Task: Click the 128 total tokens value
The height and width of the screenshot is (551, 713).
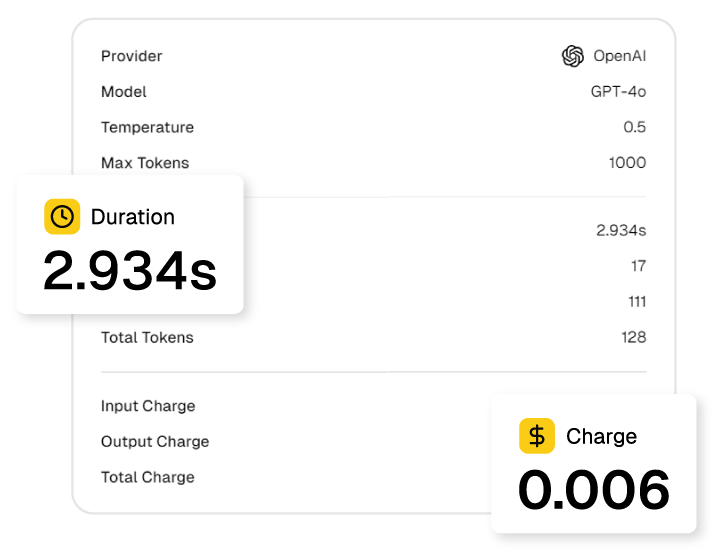Action: pos(633,338)
